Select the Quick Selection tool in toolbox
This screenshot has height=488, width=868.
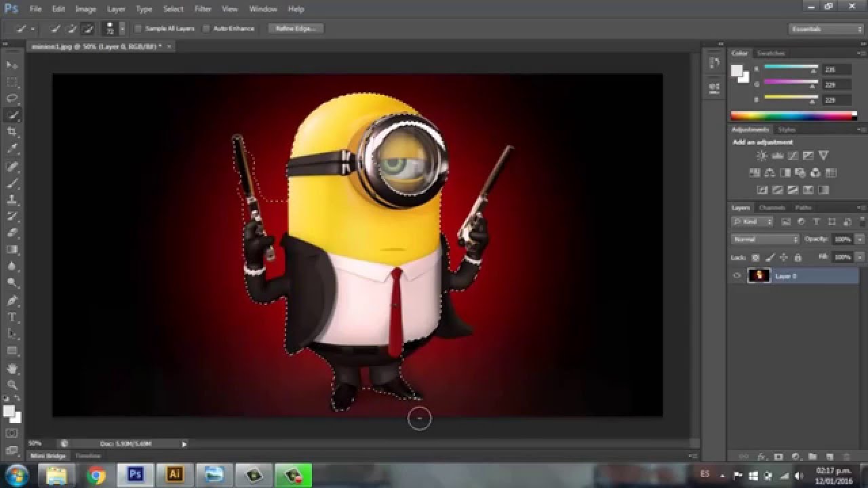tap(12, 115)
